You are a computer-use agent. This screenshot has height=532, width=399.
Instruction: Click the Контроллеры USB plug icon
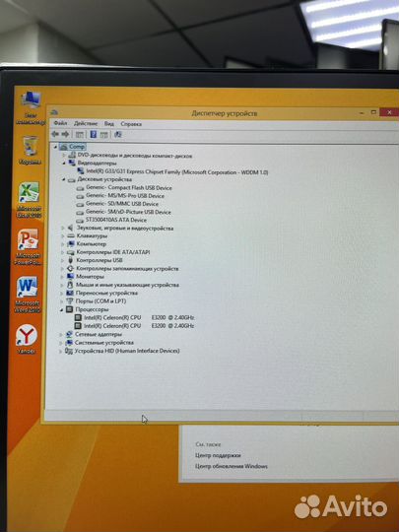[x=70, y=260]
